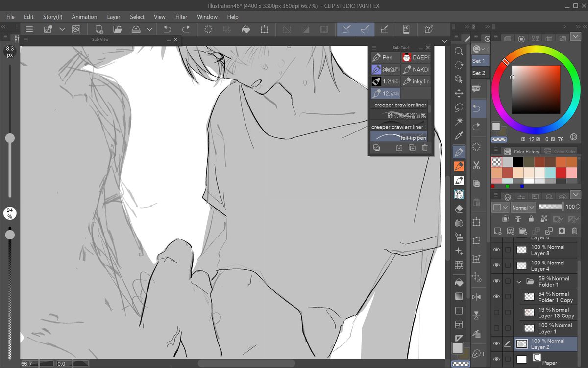
Task: Hide Layer 8 using its eye icon
Action: point(496,250)
